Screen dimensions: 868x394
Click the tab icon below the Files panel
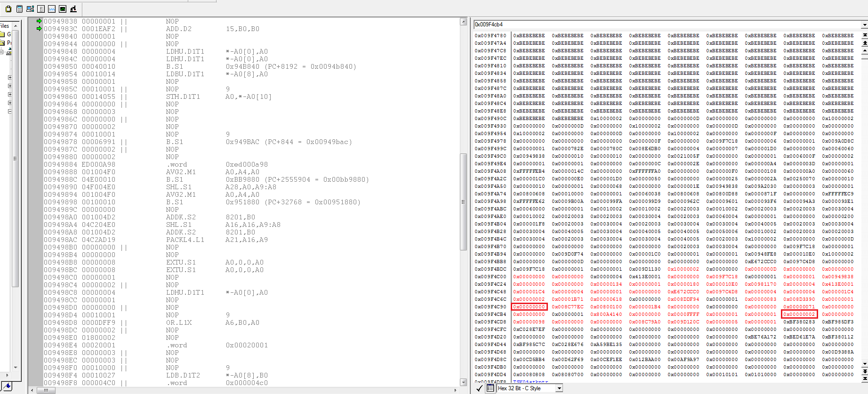(7, 386)
